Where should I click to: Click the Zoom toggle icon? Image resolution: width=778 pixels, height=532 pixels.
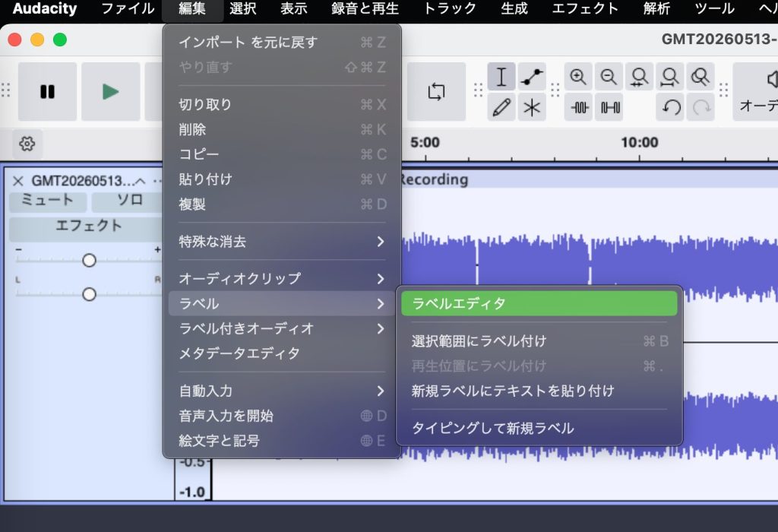click(700, 77)
